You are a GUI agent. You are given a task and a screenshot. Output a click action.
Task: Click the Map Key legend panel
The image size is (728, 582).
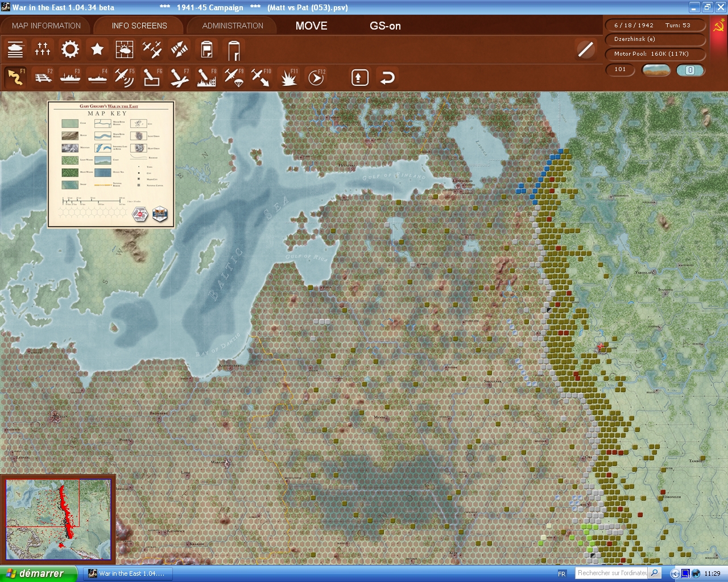(111, 164)
